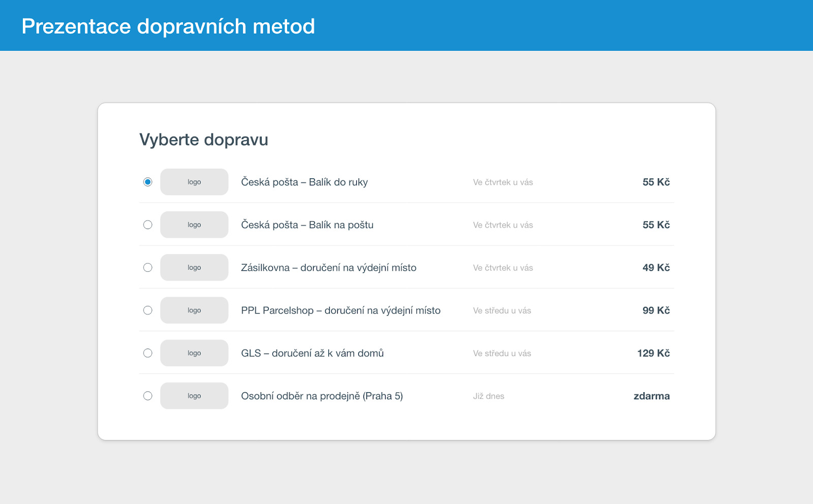
Task: Click the logo placeholder for Balík na poštu
Action: coord(194,225)
